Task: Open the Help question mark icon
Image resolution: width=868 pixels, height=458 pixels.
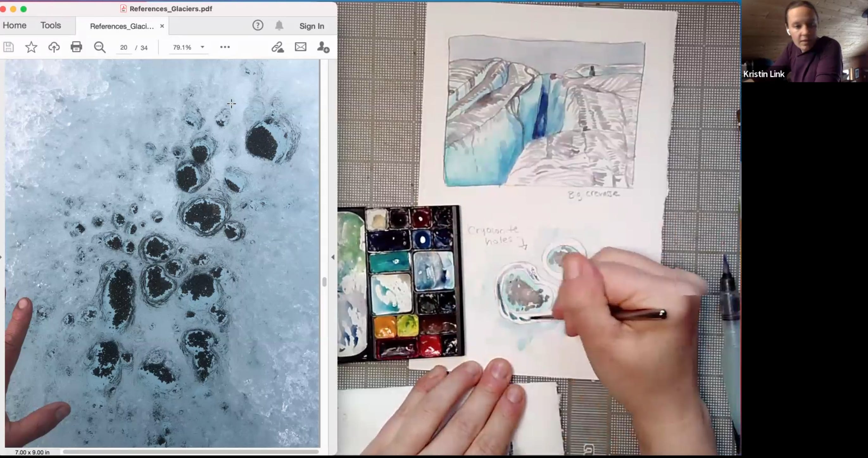Action: click(258, 25)
